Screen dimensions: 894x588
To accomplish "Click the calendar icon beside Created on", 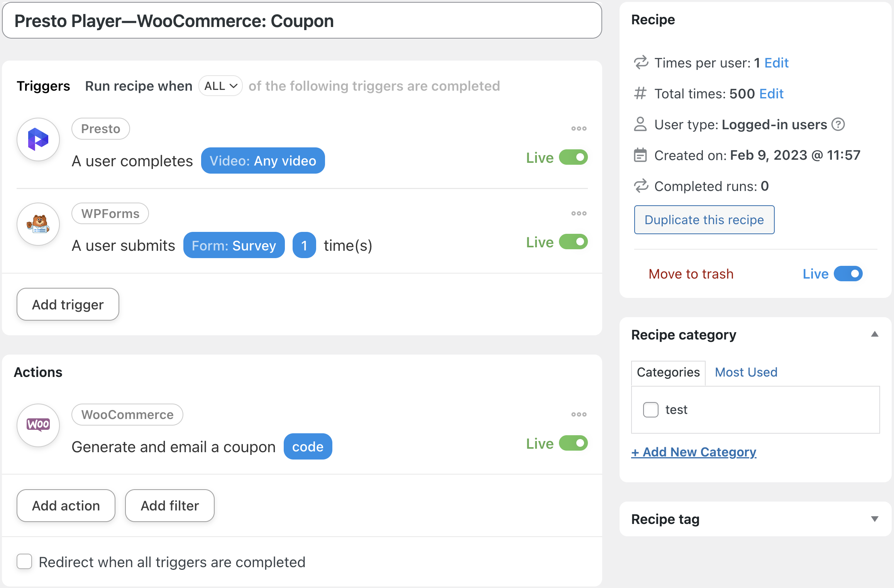I will point(640,155).
